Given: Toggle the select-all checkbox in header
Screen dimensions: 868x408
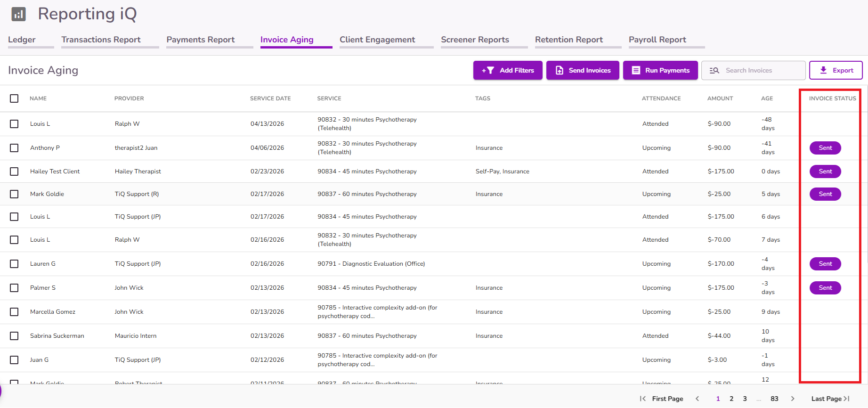Looking at the screenshot, I should pyautogui.click(x=14, y=98).
